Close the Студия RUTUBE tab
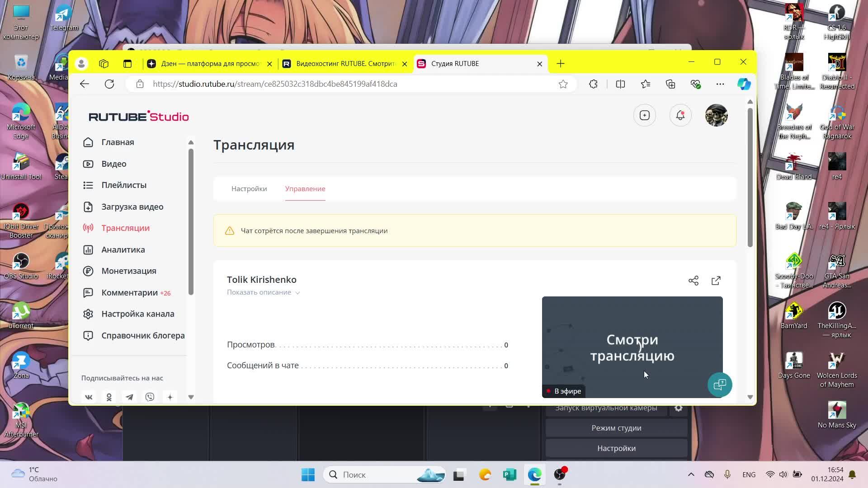This screenshot has width=868, height=488. point(539,64)
